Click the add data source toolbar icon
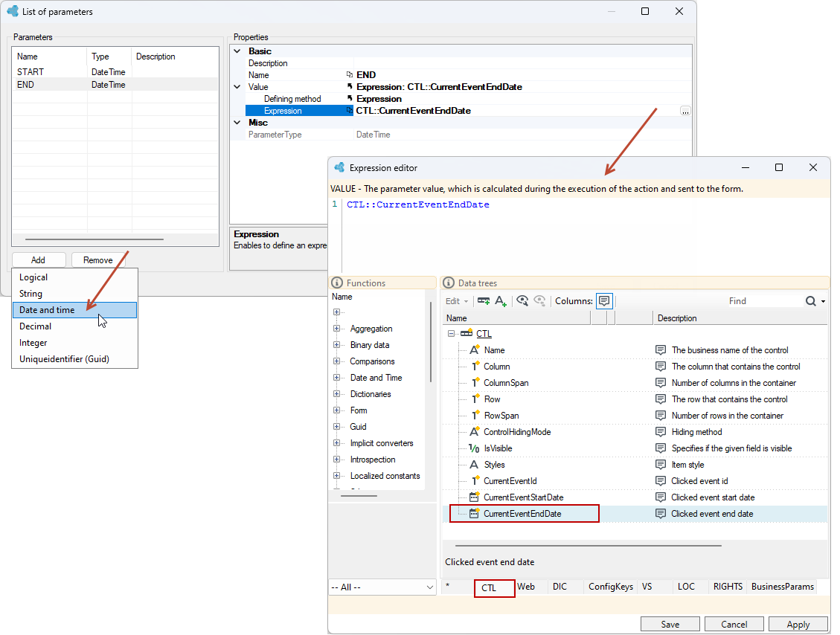This screenshot has height=635, width=840. tap(483, 301)
